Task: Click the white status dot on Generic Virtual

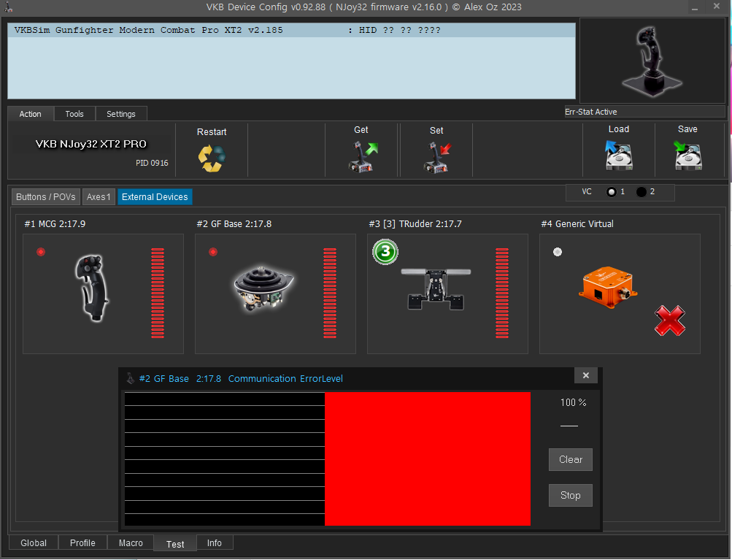Action: pos(558,252)
